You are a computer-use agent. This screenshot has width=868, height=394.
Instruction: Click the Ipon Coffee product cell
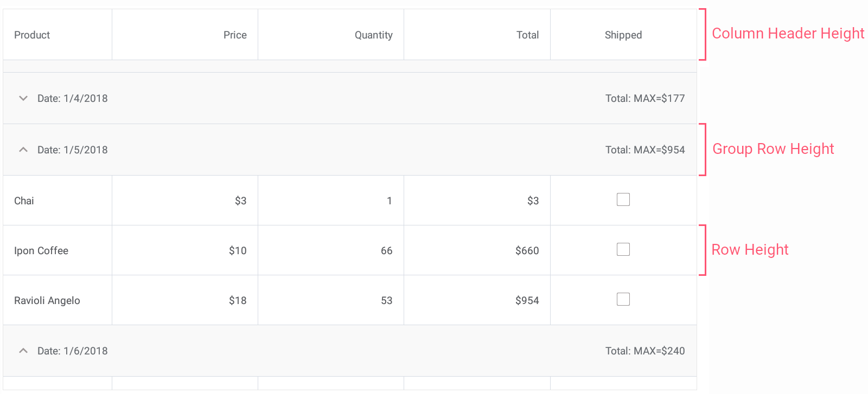pos(41,251)
